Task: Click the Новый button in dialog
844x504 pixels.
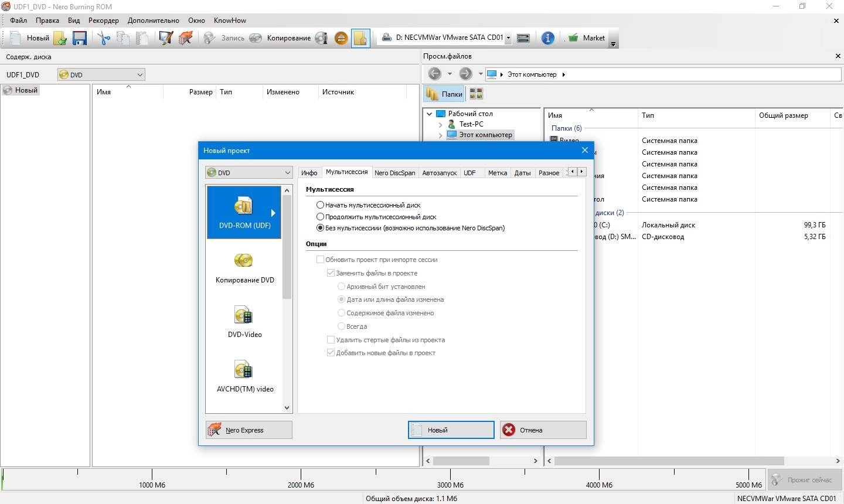Action: tap(451, 430)
